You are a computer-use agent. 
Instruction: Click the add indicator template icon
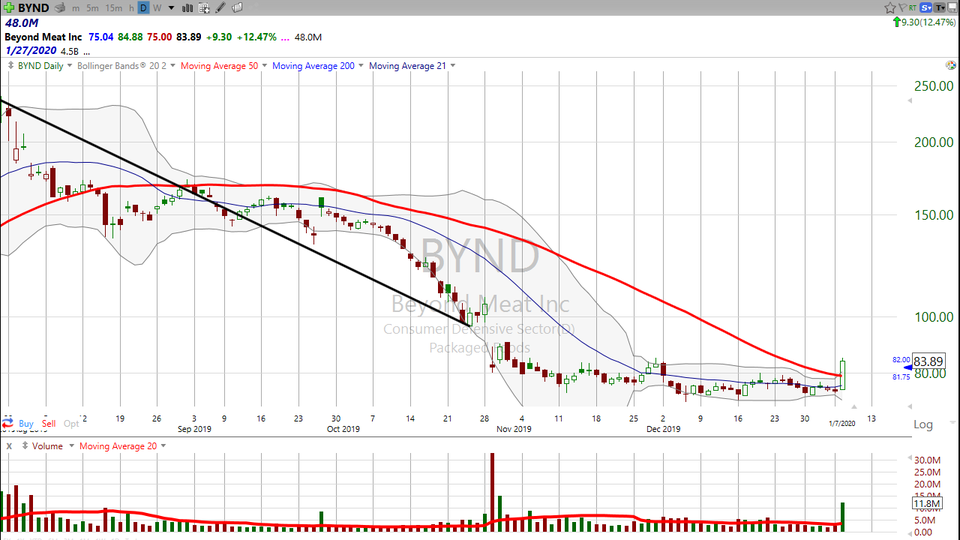(x=204, y=8)
